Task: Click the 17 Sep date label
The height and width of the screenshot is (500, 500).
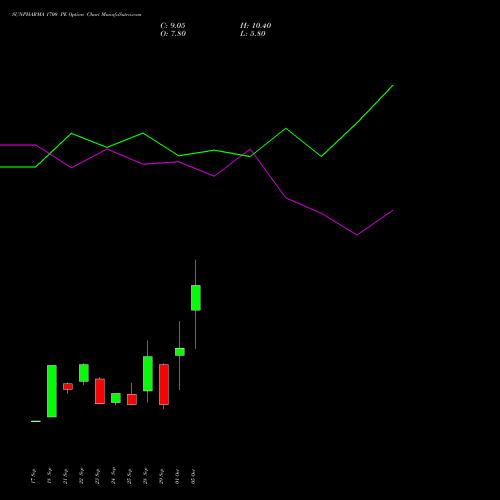Action: tap(33, 476)
